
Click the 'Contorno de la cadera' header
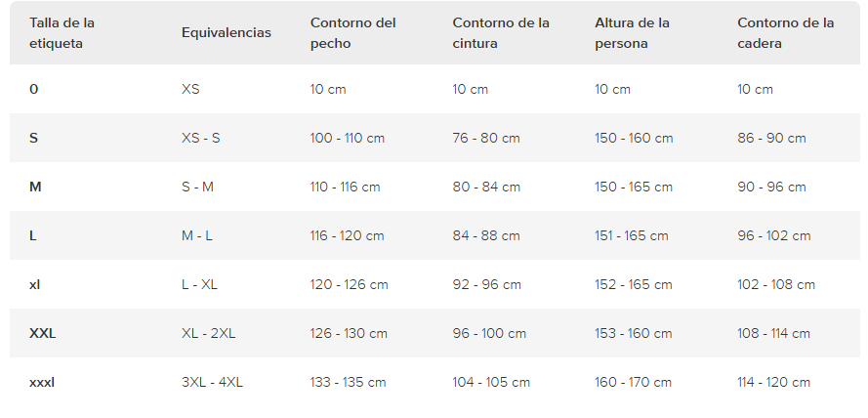click(x=786, y=33)
